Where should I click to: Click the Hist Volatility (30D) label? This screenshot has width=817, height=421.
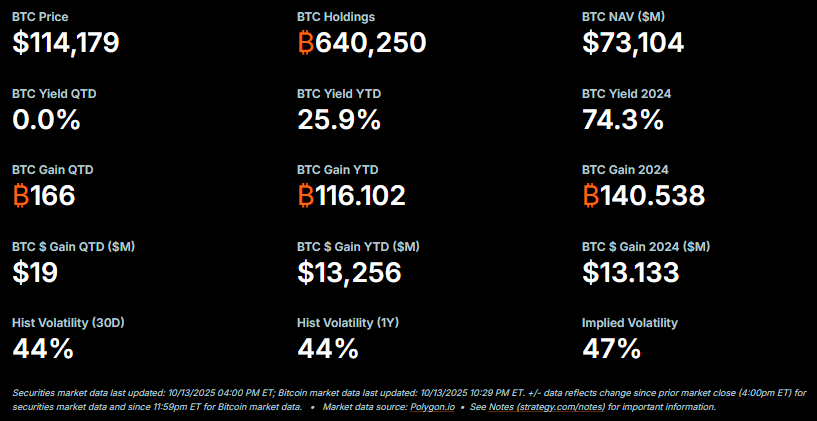66,323
